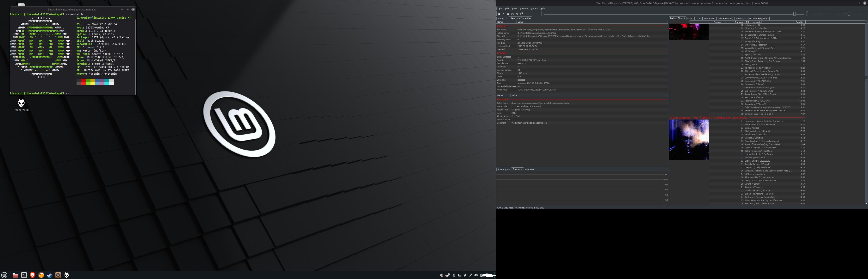The image size is (868, 279).
Task: Open the Playback menu
Action: pos(524,9)
